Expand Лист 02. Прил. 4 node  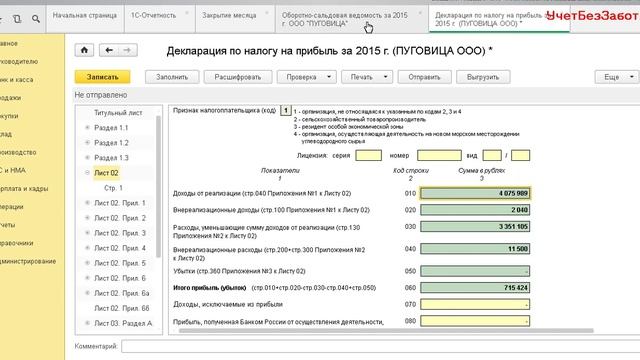(87, 248)
